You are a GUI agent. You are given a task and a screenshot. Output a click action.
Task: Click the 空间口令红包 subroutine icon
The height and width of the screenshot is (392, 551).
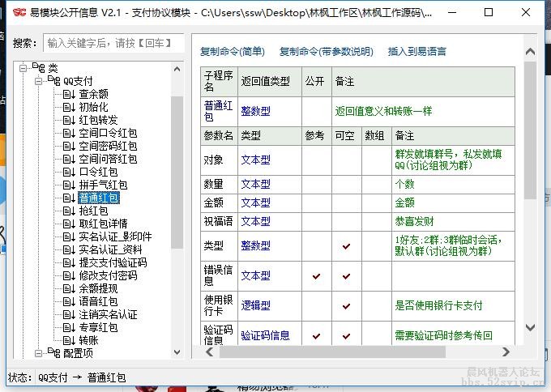click(69, 133)
